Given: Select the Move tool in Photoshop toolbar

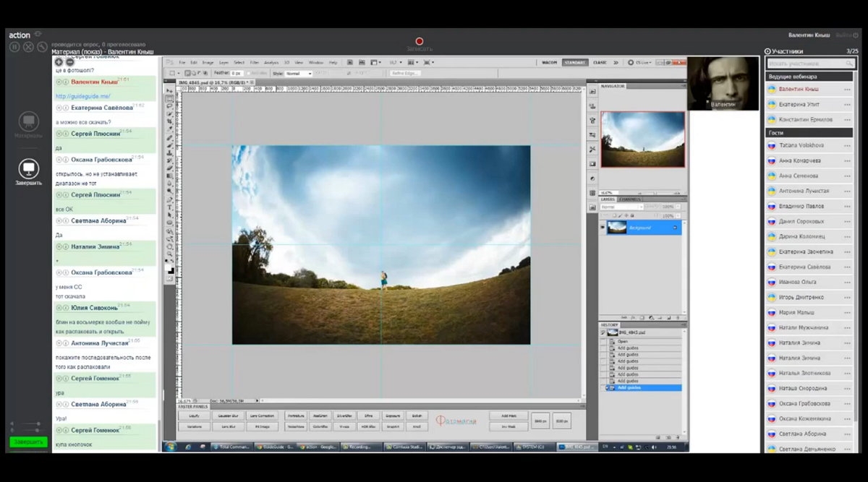Looking at the screenshot, I should [169, 90].
